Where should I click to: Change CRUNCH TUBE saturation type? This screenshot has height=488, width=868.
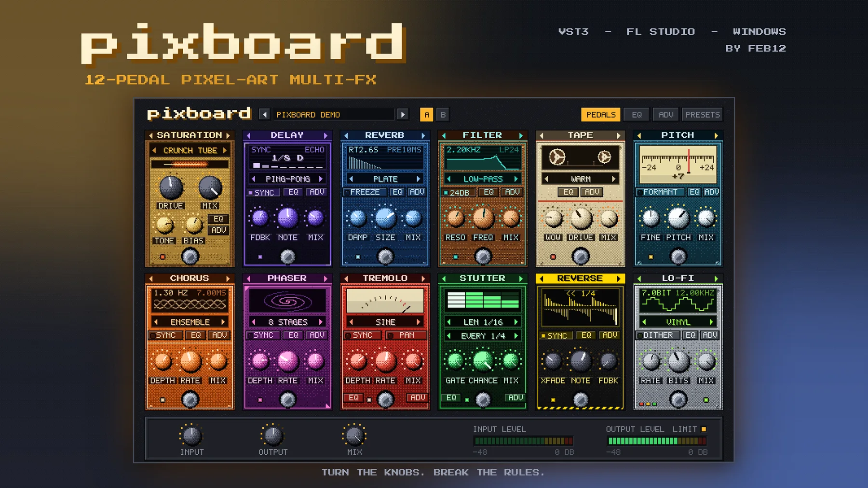pyautogui.click(x=190, y=150)
